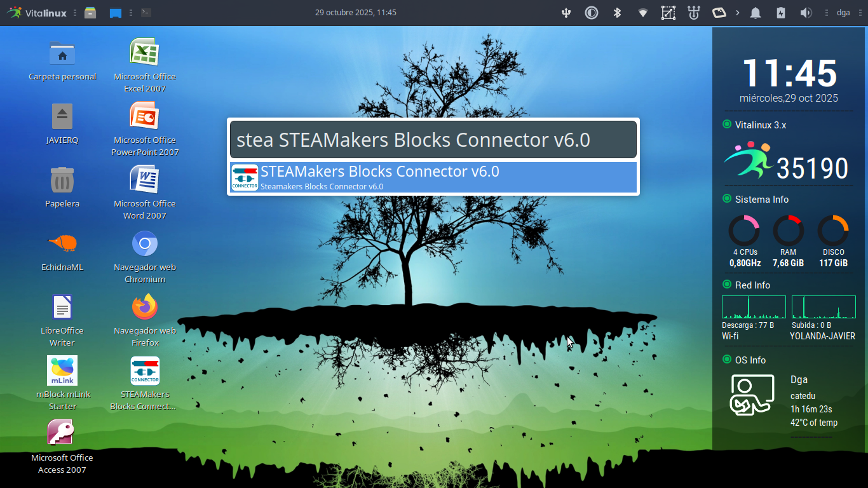Click the screenshot capture tray icon
Image resolution: width=868 pixels, height=488 pixels.
click(668, 13)
